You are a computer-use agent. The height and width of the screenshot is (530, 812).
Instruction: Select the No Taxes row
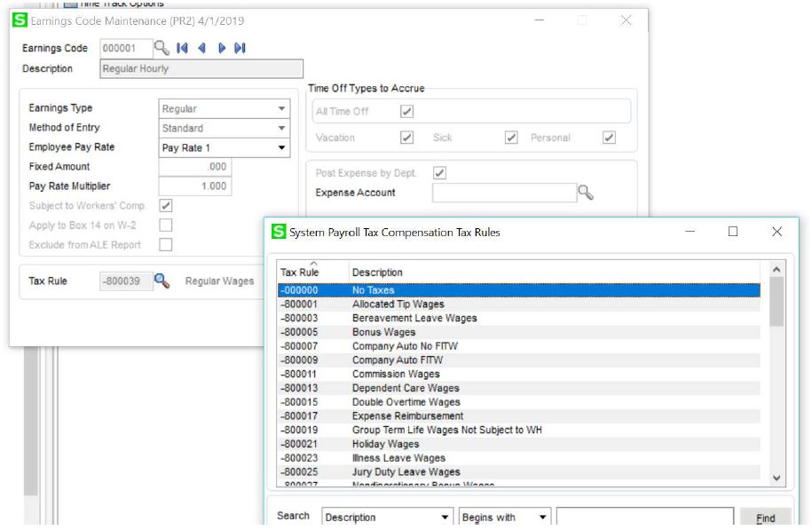(x=519, y=290)
